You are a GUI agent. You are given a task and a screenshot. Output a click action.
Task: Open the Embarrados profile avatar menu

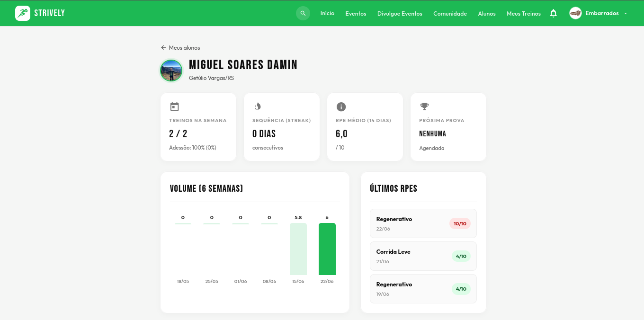click(x=575, y=13)
